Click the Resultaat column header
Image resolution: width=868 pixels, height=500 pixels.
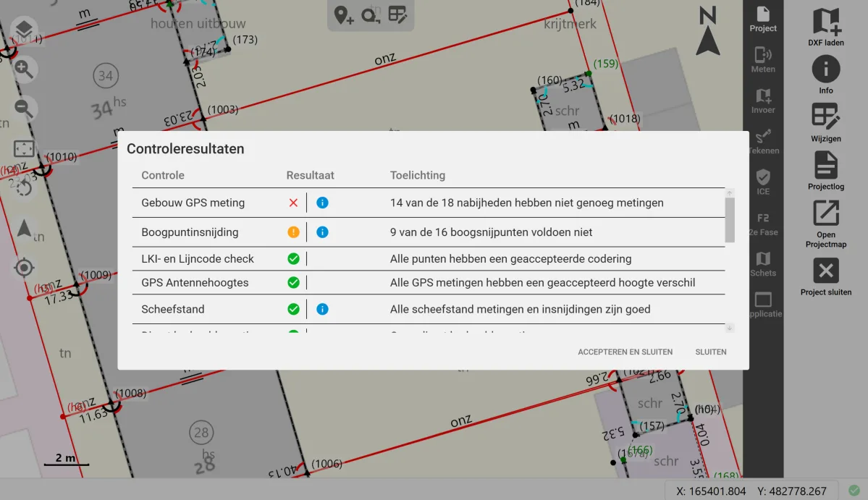310,175
